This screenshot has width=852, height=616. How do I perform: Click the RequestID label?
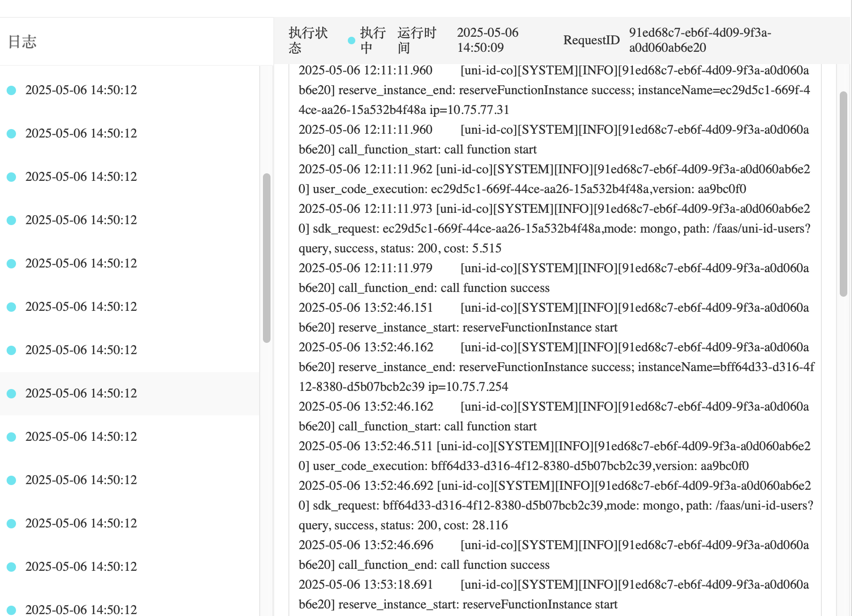tap(591, 41)
